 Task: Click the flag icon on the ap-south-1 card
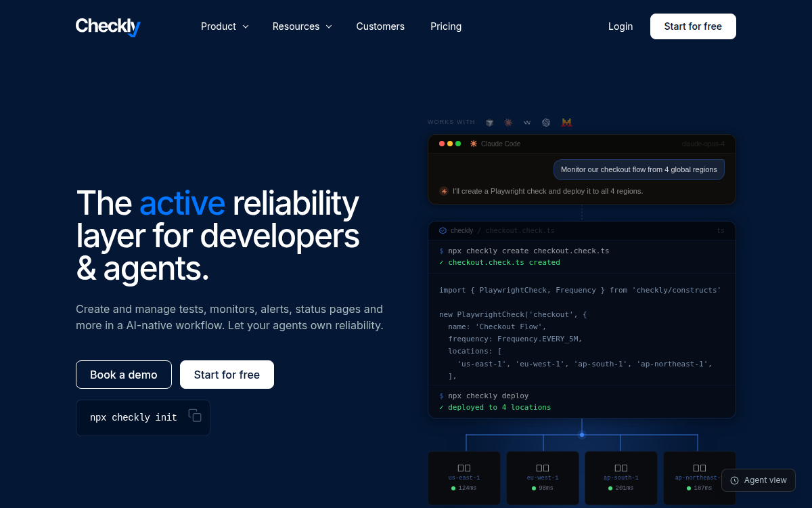pyautogui.click(x=621, y=468)
